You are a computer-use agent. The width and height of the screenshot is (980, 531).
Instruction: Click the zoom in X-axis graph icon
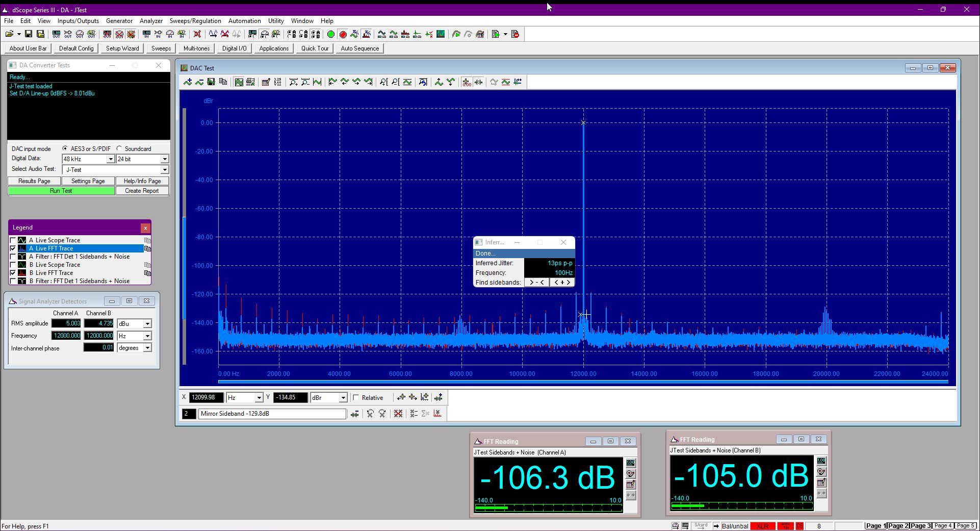click(294, 82)
